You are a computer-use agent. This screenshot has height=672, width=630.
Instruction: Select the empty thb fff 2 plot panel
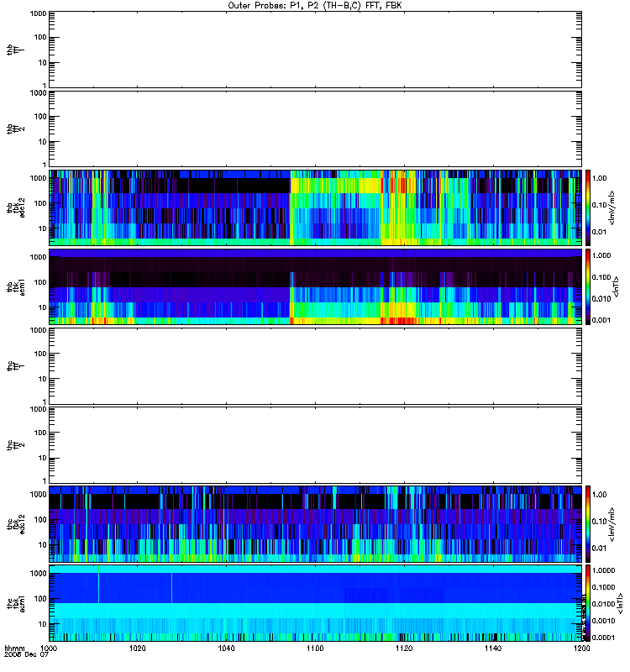coord(315,129)
